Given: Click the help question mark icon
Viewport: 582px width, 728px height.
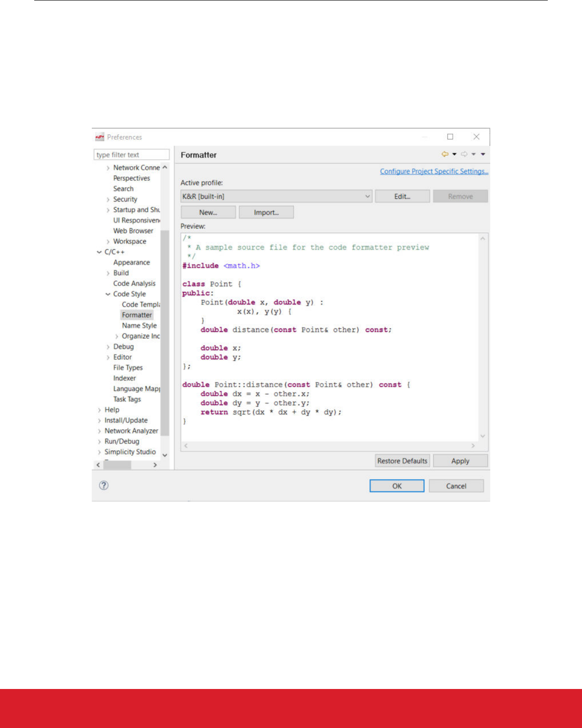Looking at the screenshot, I should (x=104, y=485).
